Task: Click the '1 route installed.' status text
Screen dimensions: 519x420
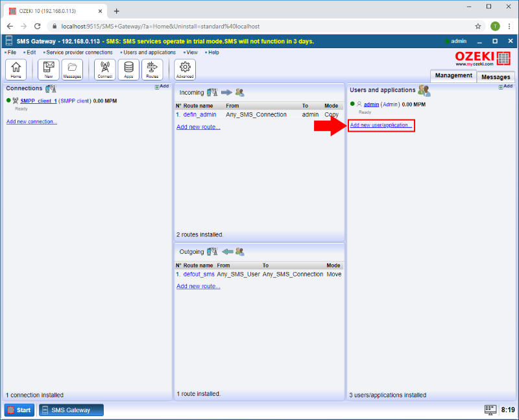Action: pos(199,394)
